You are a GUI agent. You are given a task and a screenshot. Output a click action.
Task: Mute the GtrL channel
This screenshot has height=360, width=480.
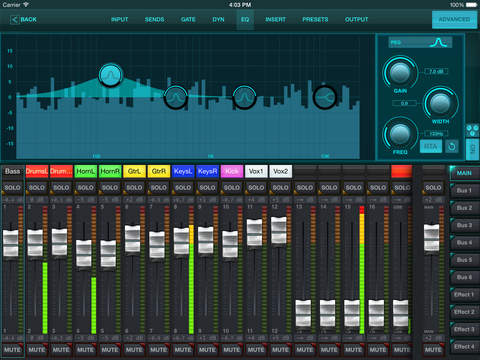point(134,350)
